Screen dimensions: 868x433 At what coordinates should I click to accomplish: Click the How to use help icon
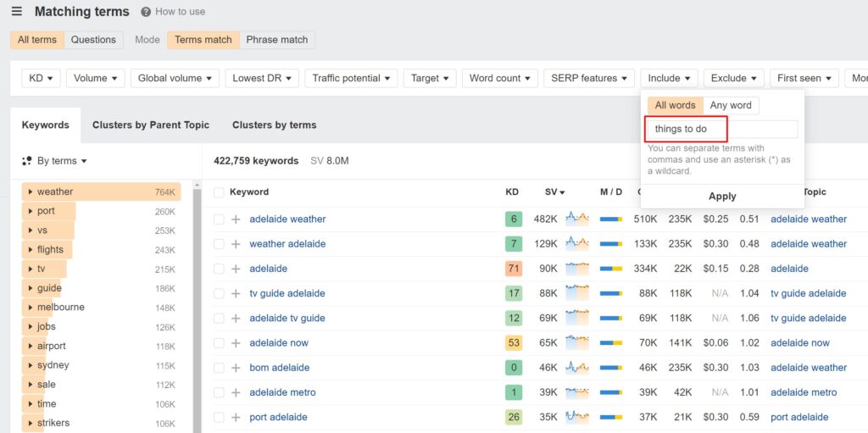pos(146,12)
